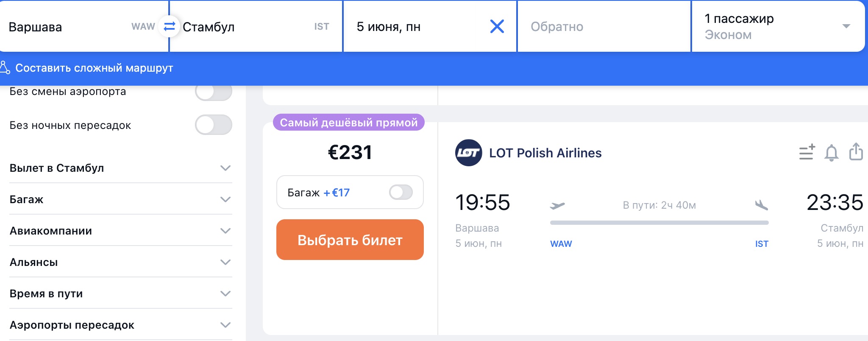868x341 pixels.
Task: Swap origin and destination cities
Action: point(170,26)
